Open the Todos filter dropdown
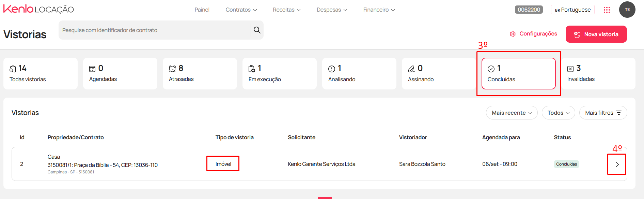Image resolution: width=644 pixels, height=199 pixels. point(558,113)
